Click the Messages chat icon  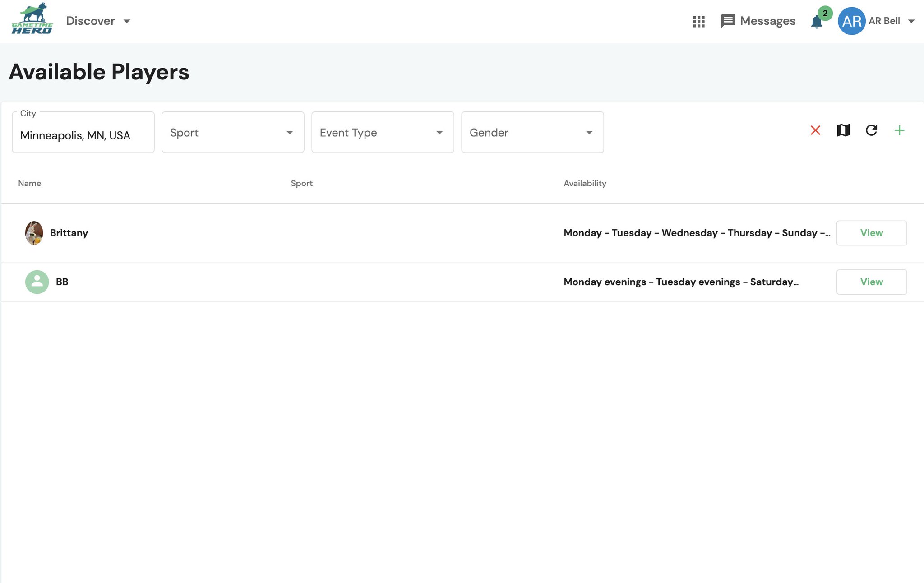pyautogui.click(x=728, y=21)
